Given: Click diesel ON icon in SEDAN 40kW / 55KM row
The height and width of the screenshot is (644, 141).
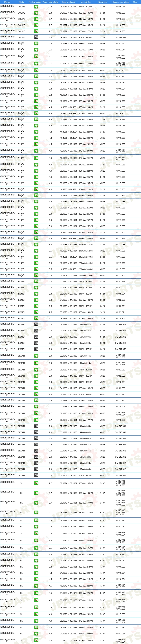Looking at the screenshot, I should click(x=36, y=426).
